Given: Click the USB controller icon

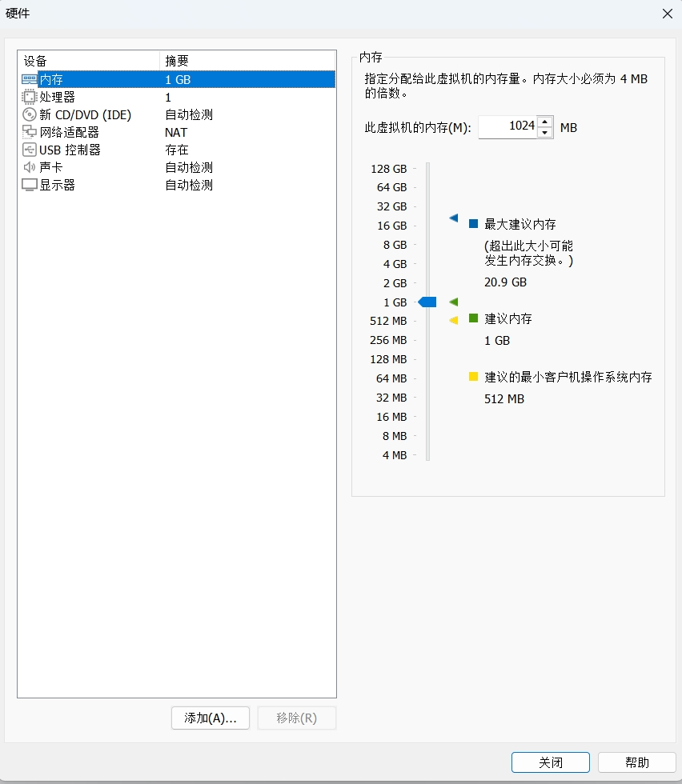Looking at the screenshot, I should pos(29,150).
